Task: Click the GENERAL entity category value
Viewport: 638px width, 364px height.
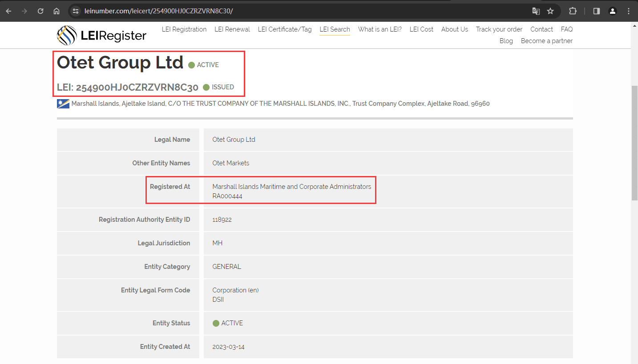Action: coord(226,267)
